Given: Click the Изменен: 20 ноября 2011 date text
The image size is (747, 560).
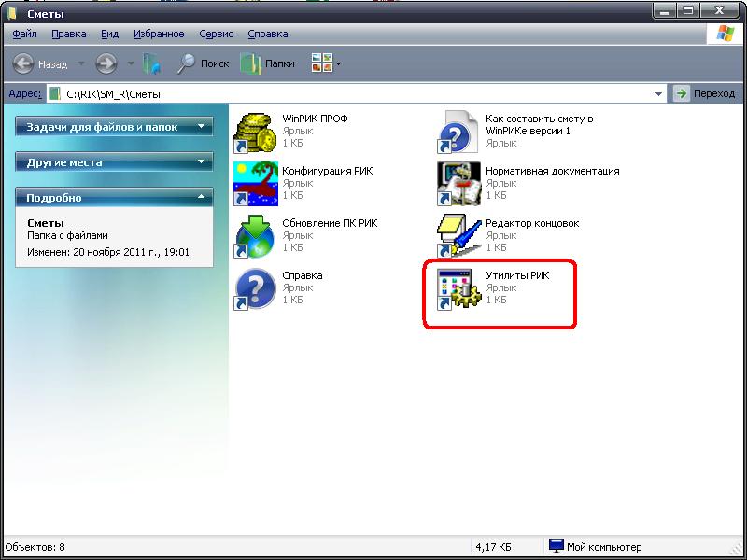Looking at the screenshot, I should pos(108,252).
